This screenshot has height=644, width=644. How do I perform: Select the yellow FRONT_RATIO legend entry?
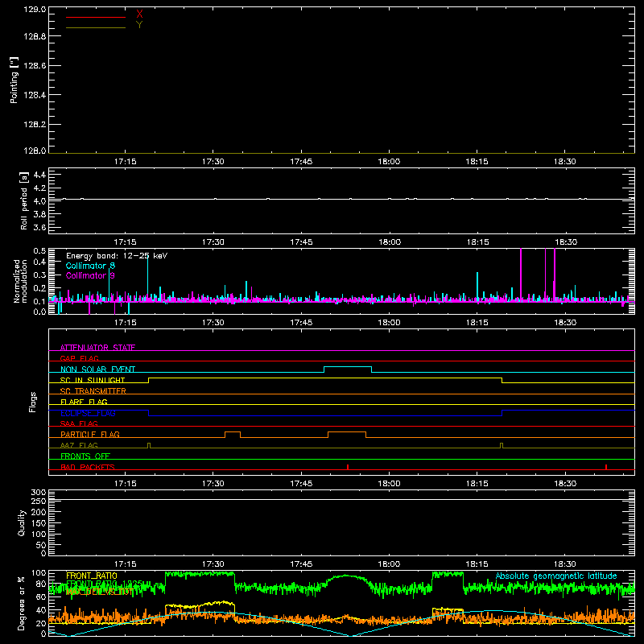(92, 576)
